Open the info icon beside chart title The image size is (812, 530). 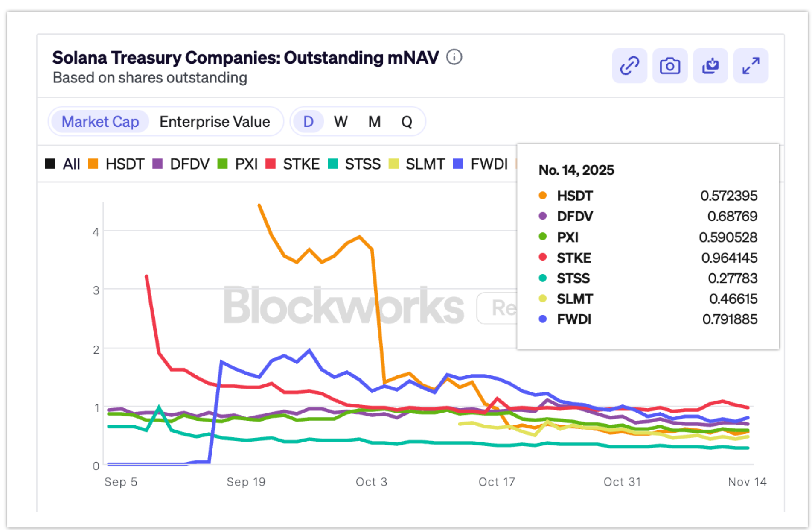[x=454, y=57]
